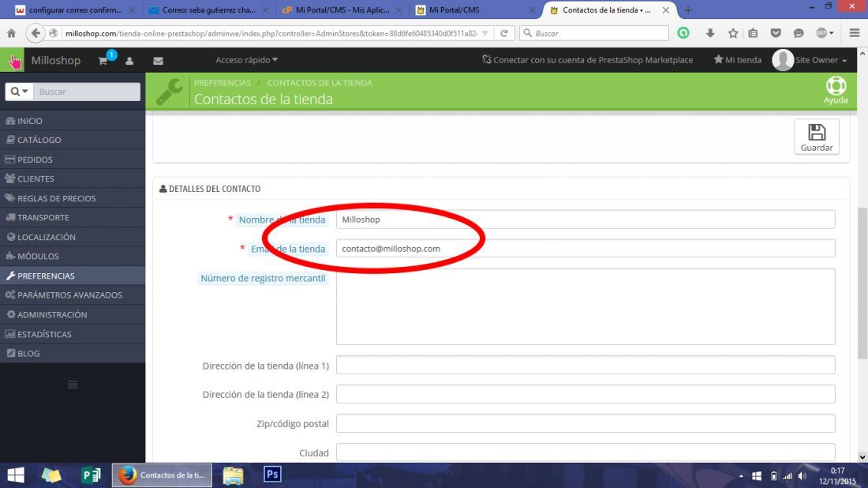Image resolution: width=868 pixels, height=488 pixels.
Task: Open the bookmarks list icon
Action: pyautogui.click(x=753, y=33)
